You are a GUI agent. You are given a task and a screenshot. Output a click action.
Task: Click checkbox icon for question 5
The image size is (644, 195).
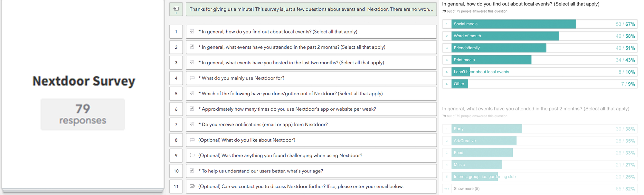pyautogui.click(x=192, y=93)
